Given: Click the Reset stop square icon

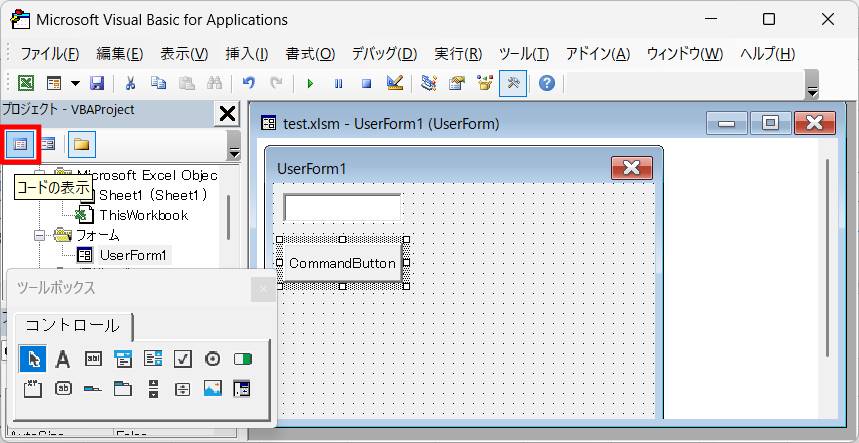Looking at the screenshot, I should pyautogui.click(x=366, y=84).
